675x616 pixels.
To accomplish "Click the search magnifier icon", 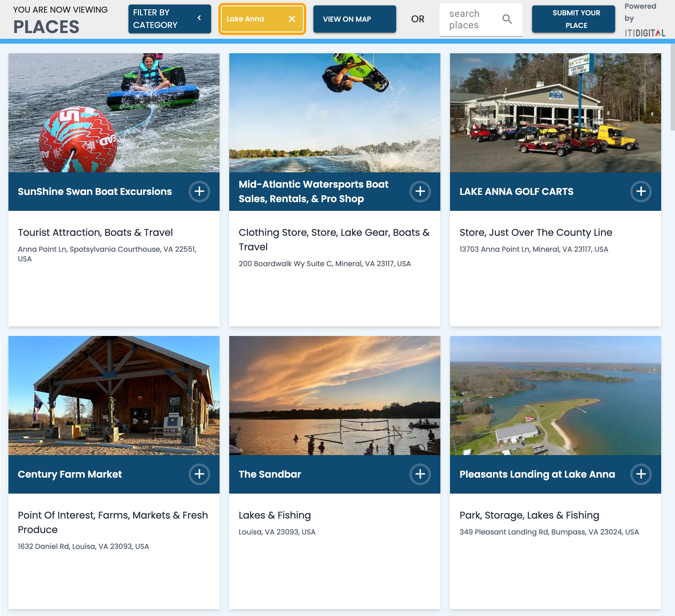I will click(507, 19).
